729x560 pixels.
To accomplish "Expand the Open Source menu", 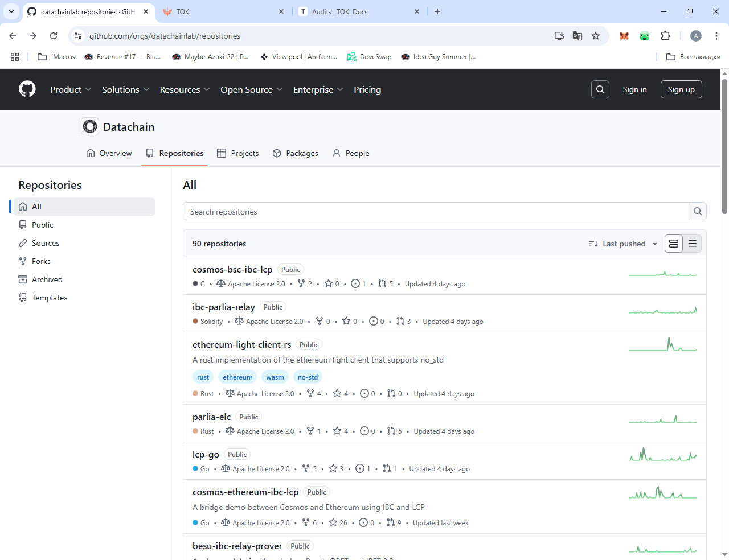I will coord(252,89).
